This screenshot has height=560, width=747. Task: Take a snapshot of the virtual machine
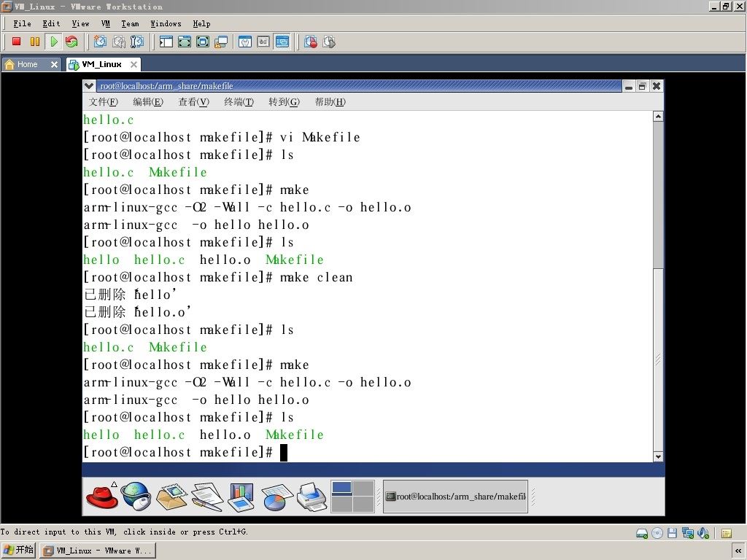pos(99,42)
